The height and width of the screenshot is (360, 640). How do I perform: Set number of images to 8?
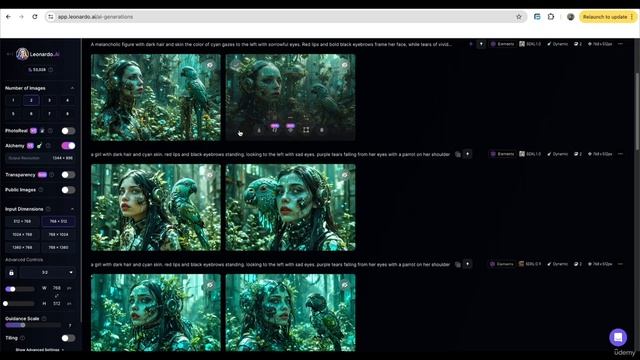(x=67, y=114)
